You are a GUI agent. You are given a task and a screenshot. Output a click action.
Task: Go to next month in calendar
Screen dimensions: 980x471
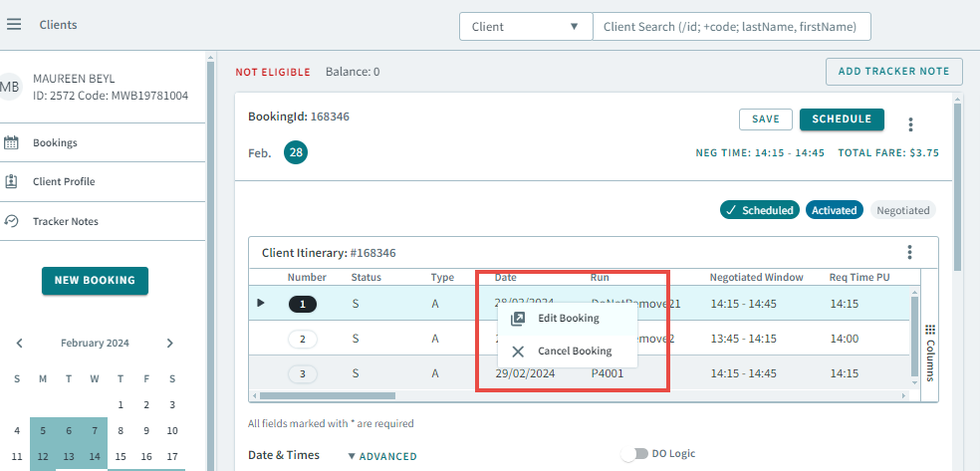pyautogui.click(x=170, y=344)
